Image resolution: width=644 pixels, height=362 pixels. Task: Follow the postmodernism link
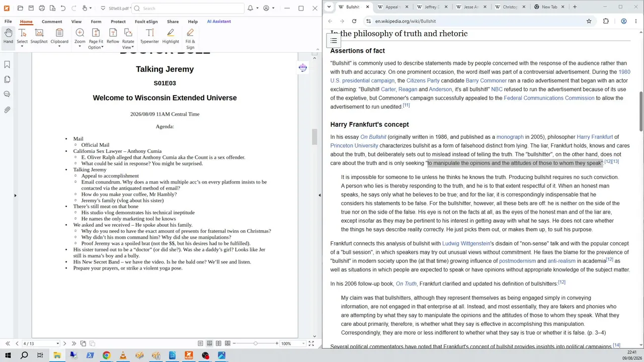click(x=517, y=261)
